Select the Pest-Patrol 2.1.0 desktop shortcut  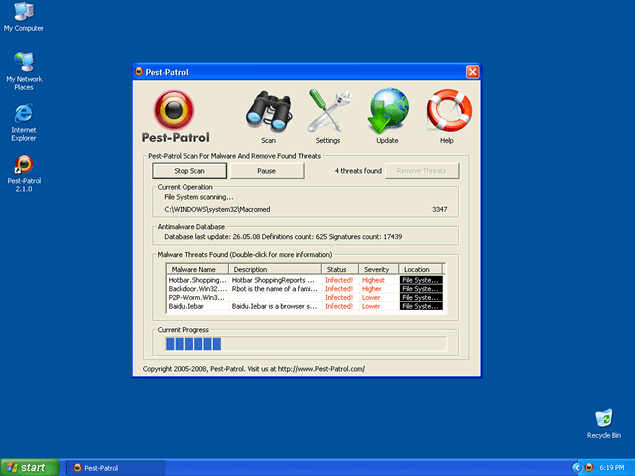coord(23,165)
